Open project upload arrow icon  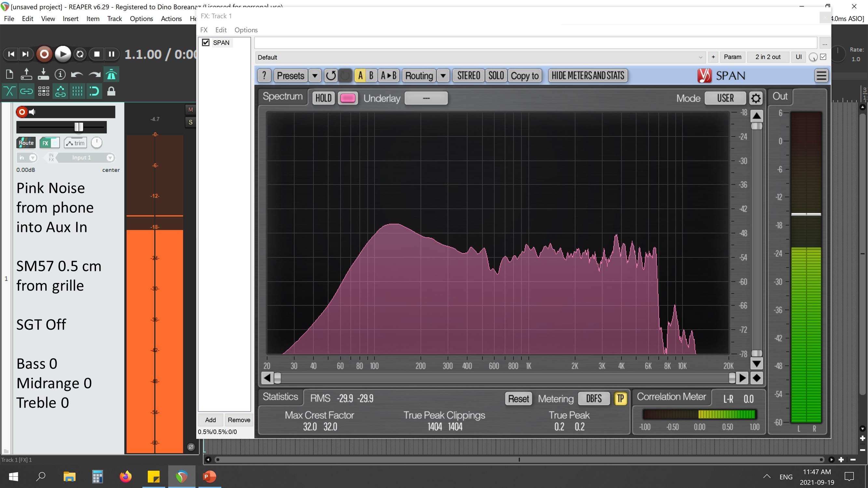(26, 74)
